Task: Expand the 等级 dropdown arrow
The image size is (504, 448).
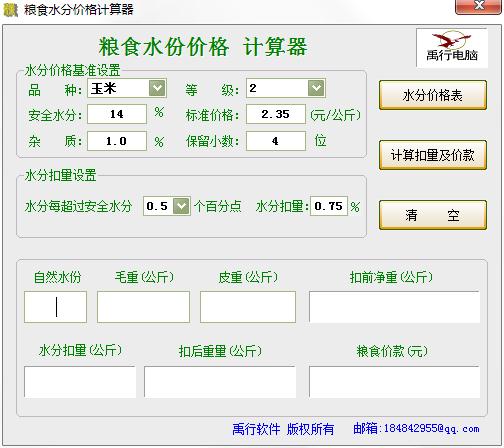Action: 316,88
